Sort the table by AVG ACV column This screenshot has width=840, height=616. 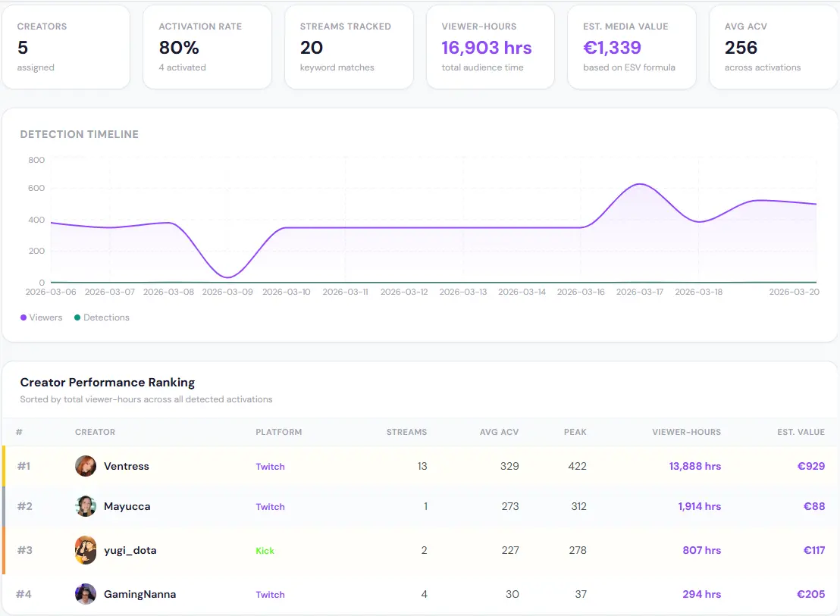point(499,432)
